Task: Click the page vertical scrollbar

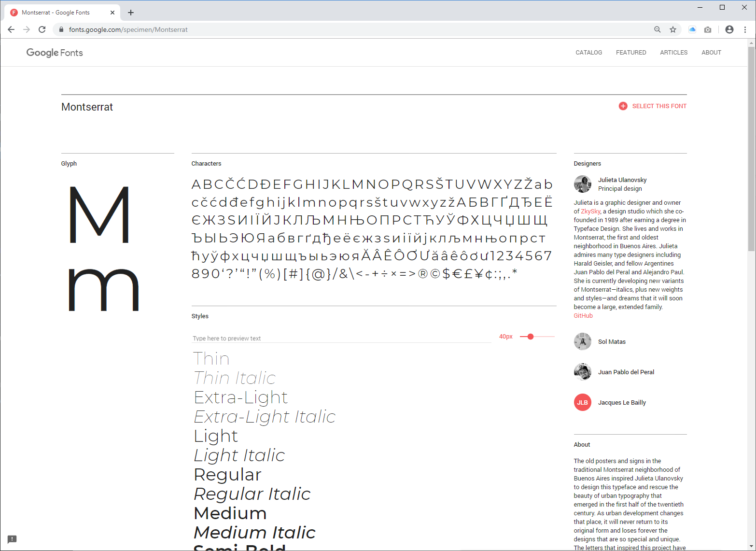Action: 751,149
